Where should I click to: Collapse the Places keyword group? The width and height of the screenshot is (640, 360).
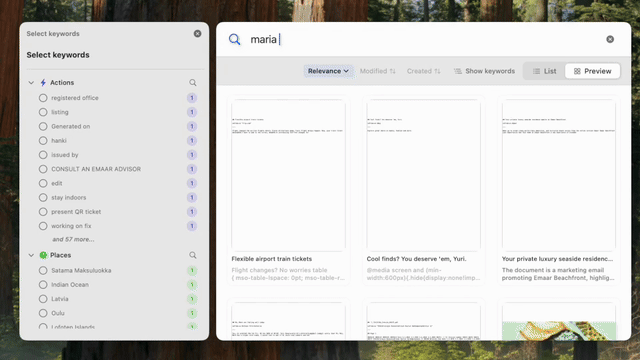(x=31, y=255)
